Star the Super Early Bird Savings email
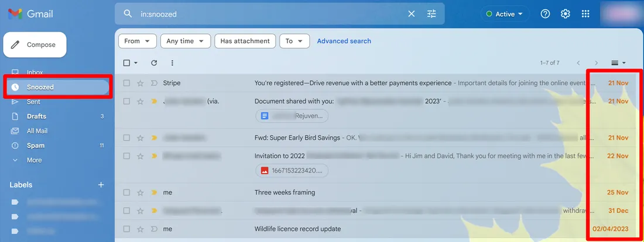Screen dimensions: 644x242 (x=141, y=138)
